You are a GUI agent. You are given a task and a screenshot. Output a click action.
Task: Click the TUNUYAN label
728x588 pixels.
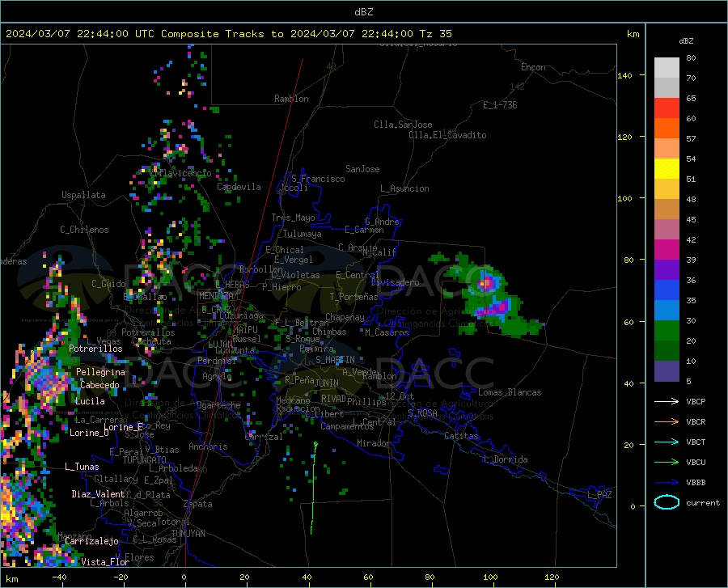pos(188,534)
